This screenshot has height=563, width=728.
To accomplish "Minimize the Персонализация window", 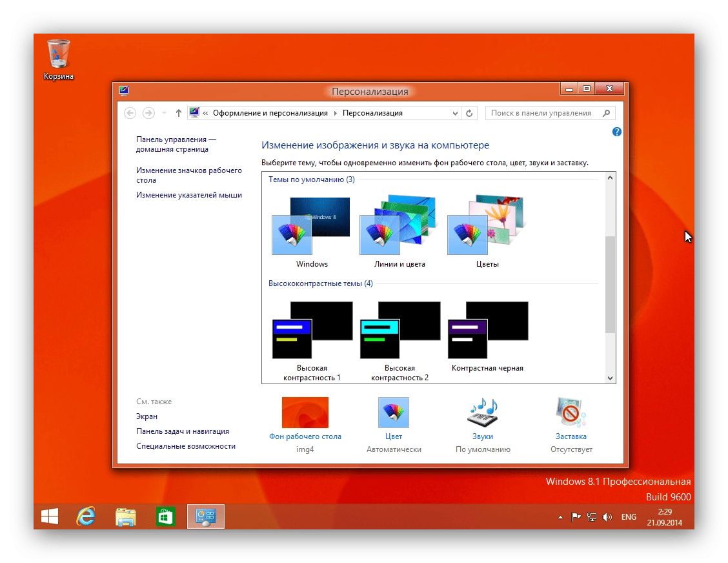I will 569,88.
